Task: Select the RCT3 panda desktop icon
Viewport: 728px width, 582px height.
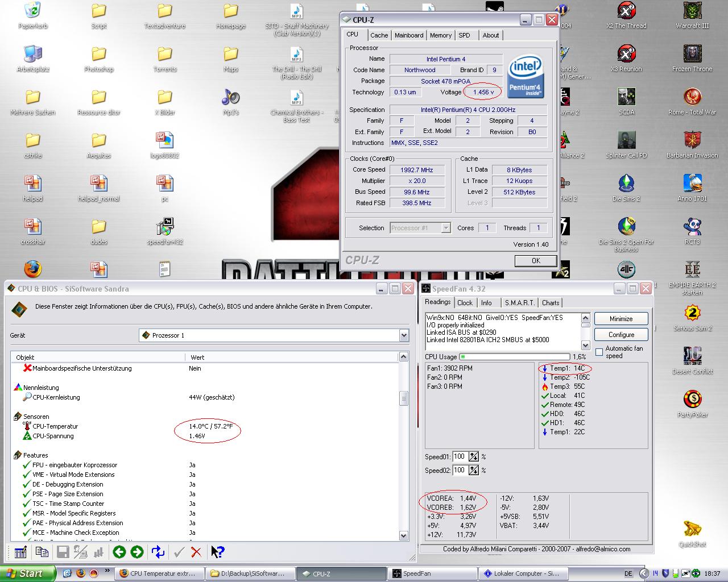Action: point(692,231)
